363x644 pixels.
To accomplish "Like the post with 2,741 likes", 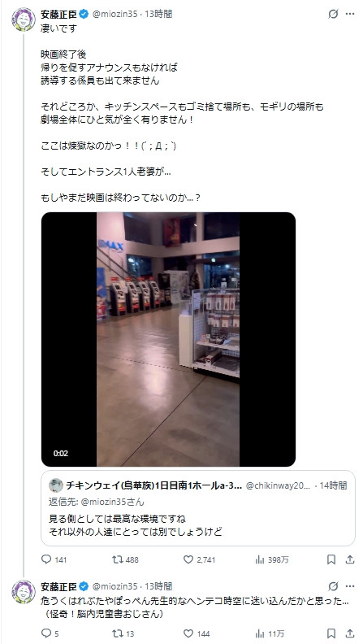I will [199, 559].
